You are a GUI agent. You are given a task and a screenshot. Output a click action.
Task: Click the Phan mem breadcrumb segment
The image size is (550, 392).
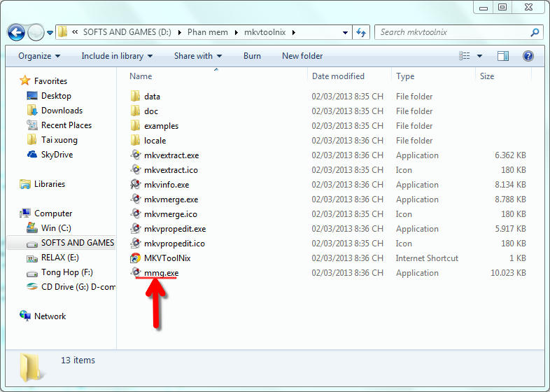click(x=208, y=32)
